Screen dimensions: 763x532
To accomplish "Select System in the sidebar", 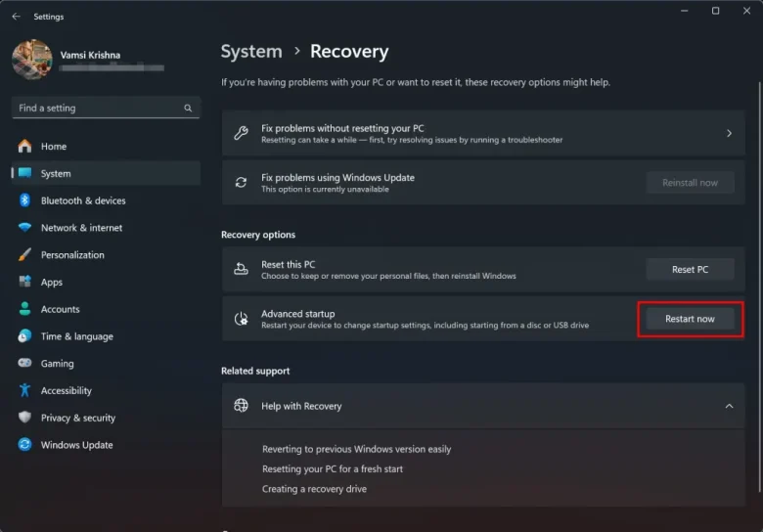I will (x=106, y=173).
